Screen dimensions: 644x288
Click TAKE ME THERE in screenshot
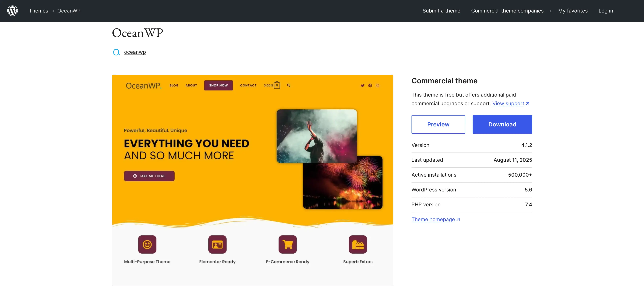pyautogui.click(x=149, y=176)
